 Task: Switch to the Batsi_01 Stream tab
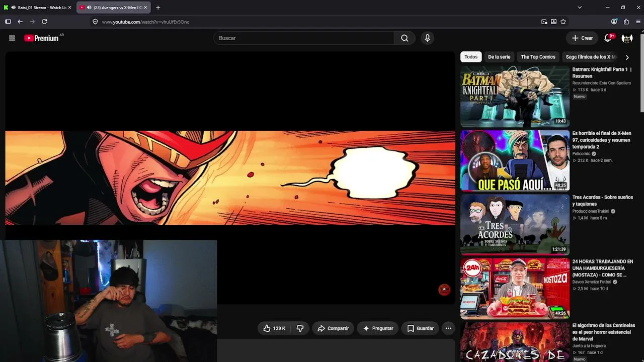pos(38,8)
